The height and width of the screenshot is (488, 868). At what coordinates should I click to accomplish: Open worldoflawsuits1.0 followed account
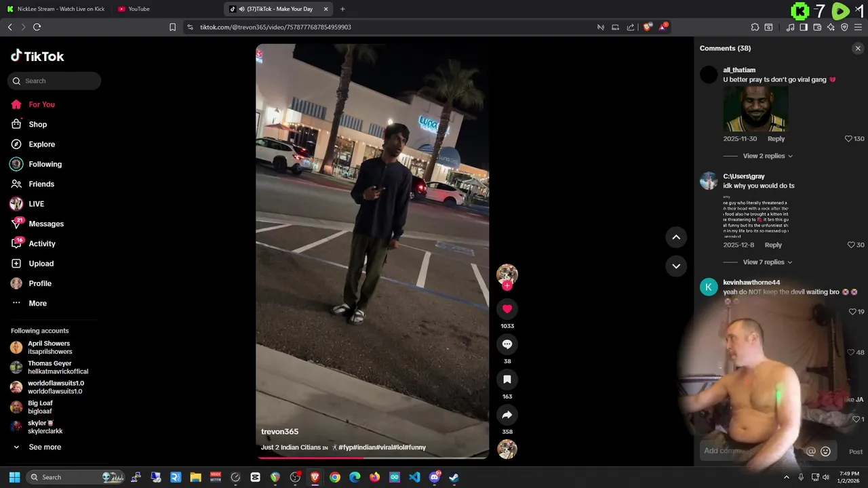[50, 387]
